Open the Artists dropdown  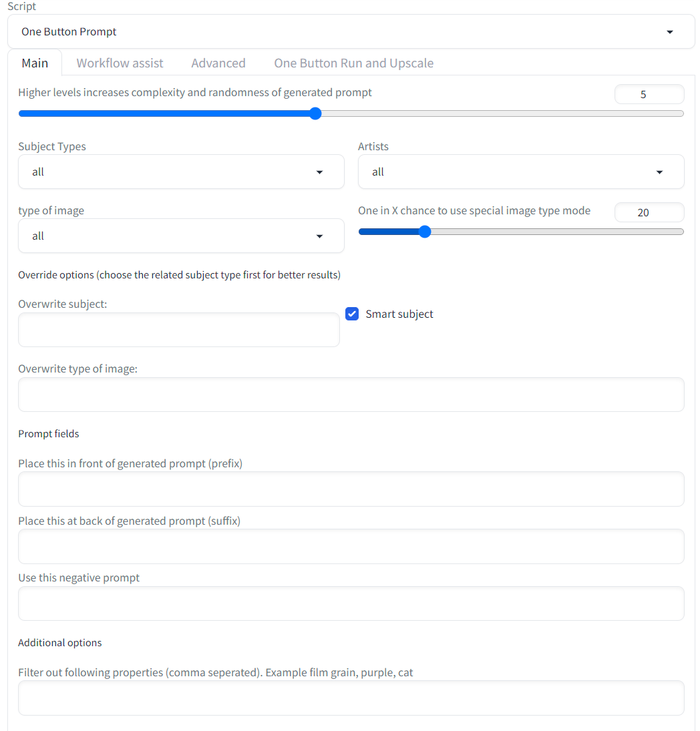tap(521, 172)
